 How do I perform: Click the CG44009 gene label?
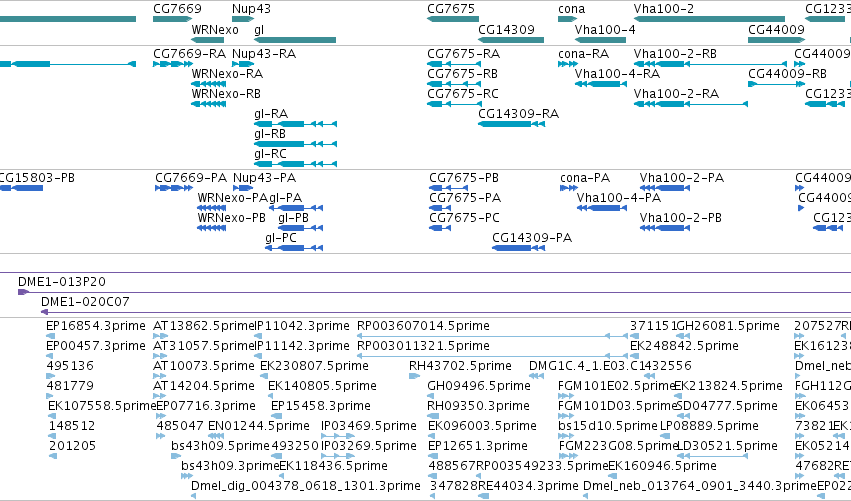click(x=776, y=29)
